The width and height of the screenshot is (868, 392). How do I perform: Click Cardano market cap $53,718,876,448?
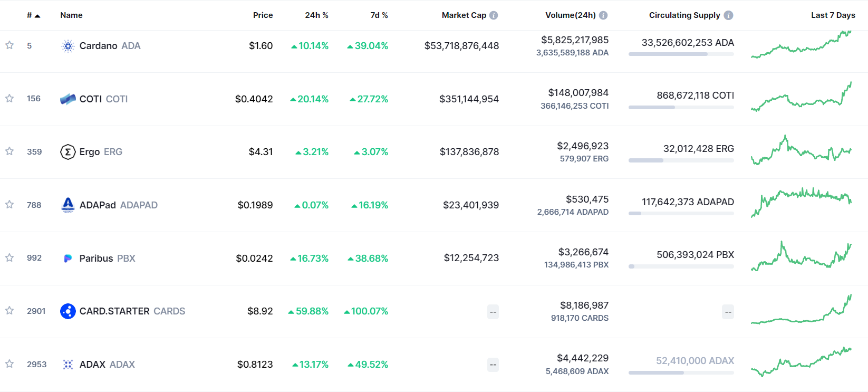click(461, 46)
